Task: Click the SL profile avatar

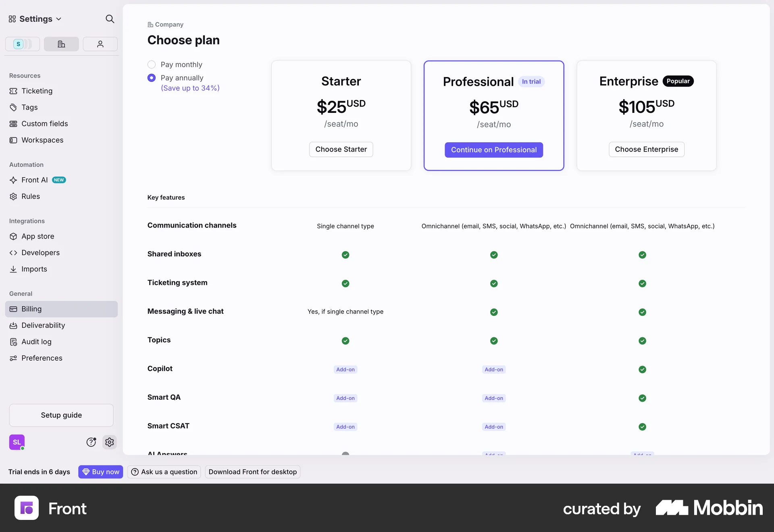Action: (x=17, y=442)
